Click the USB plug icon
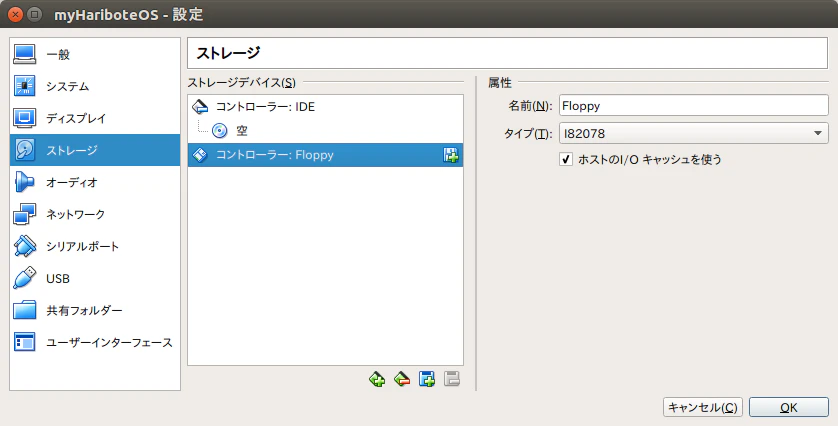This screenshot has height=426, width=838. (25, 278)
